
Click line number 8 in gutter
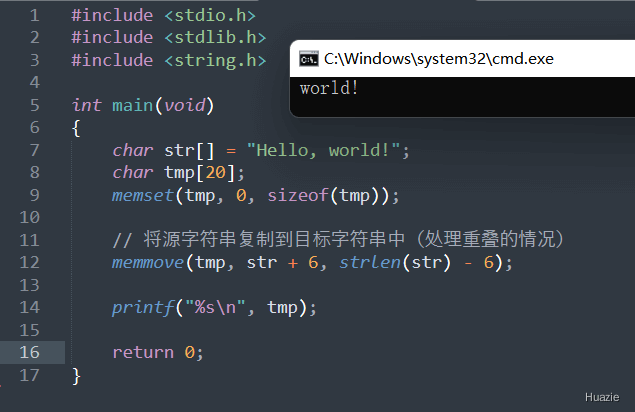click(x=34, y=172)
